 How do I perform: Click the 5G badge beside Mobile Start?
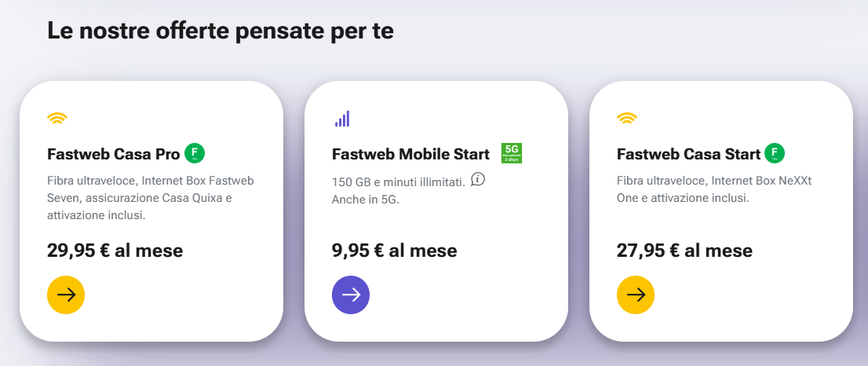tap(512, 153)
